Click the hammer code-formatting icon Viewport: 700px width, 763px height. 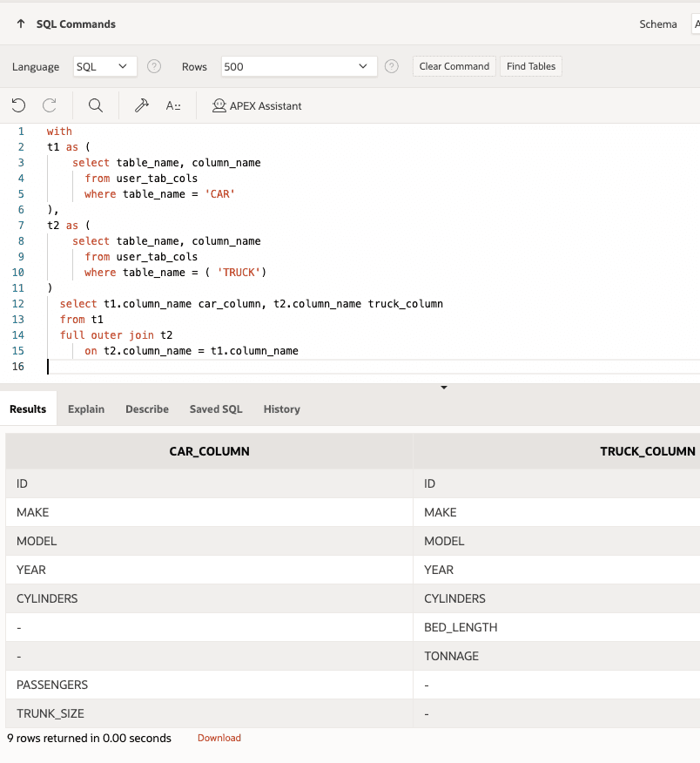coord(141,105)
